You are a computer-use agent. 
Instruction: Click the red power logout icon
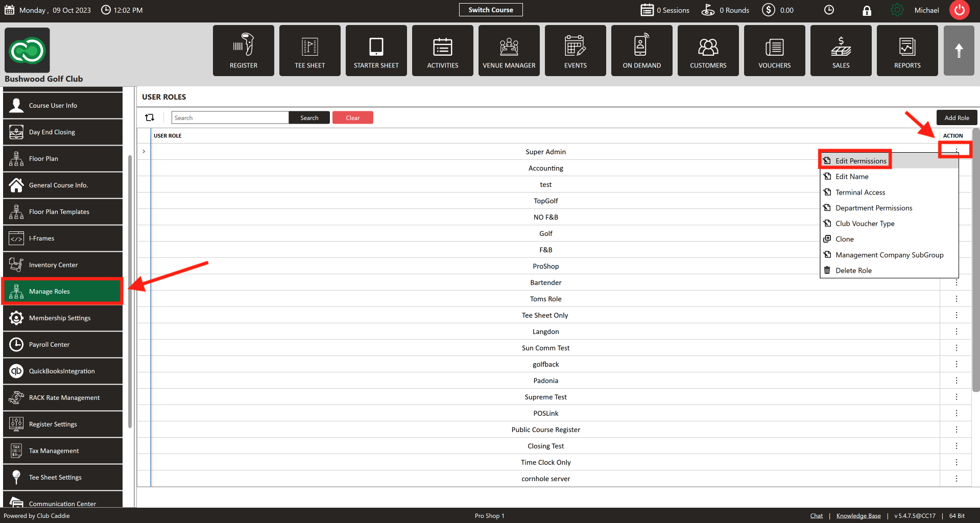pos(960,10)
